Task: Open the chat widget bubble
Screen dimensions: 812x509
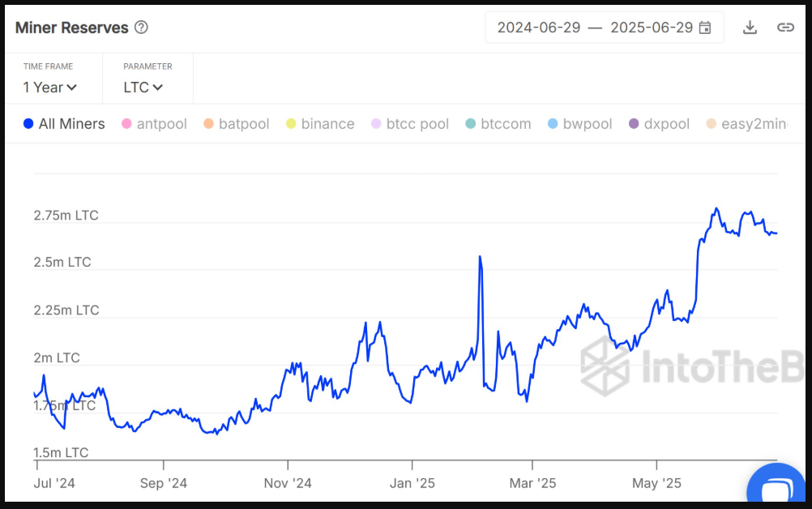Action: 777,487
